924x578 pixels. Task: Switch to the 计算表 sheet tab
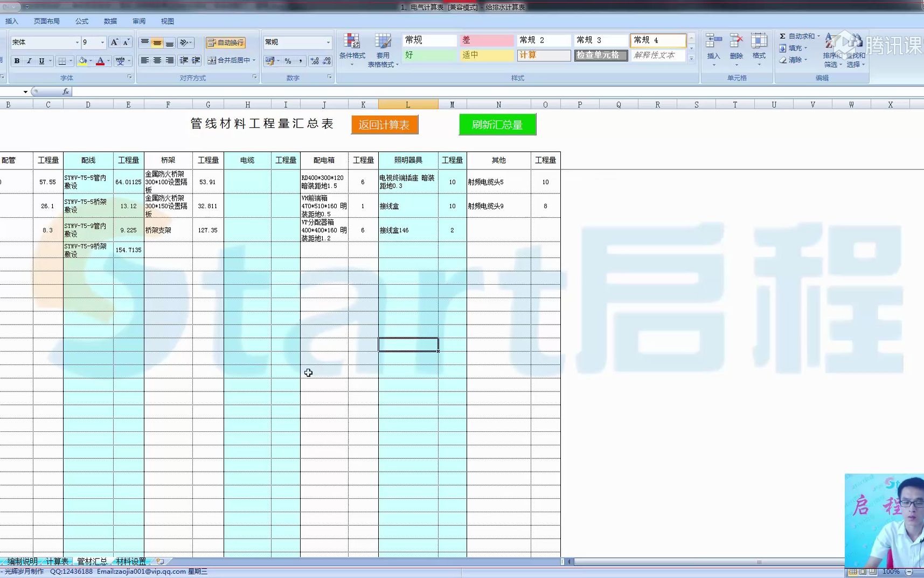(55, 561)
